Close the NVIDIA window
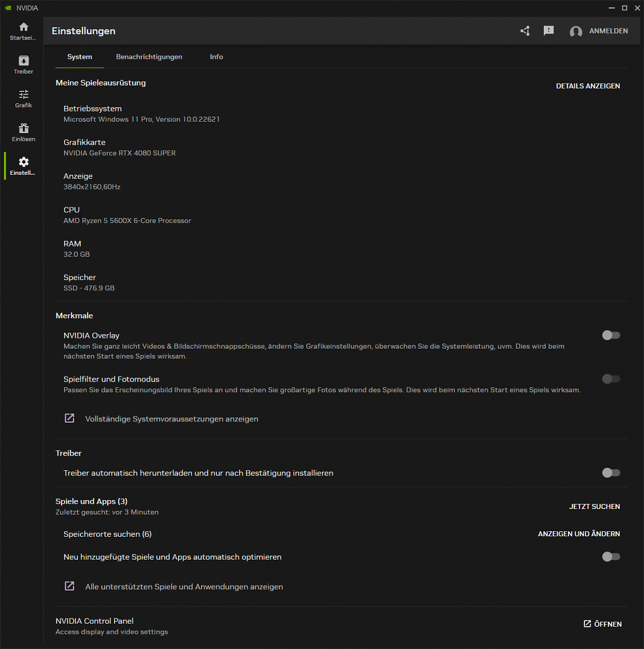 pos(638,8)
